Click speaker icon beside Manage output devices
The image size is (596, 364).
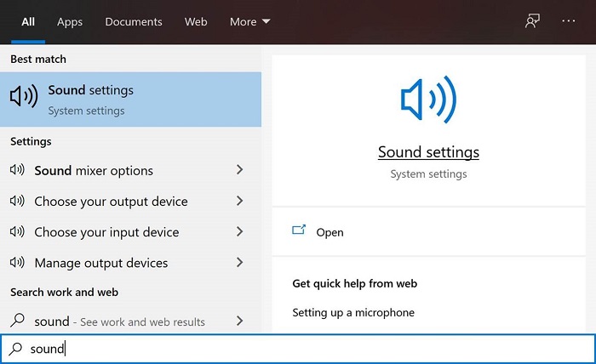pyautogui.click(x=17, y=263)
